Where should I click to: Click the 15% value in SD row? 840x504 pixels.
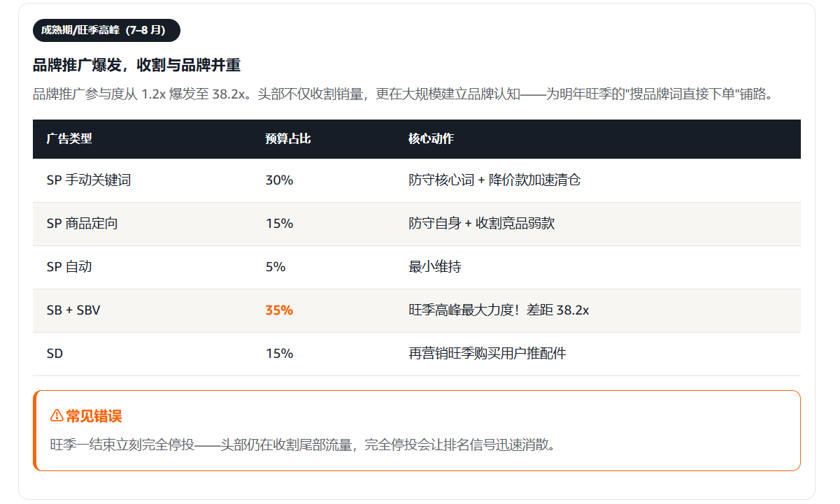point(279,354)
